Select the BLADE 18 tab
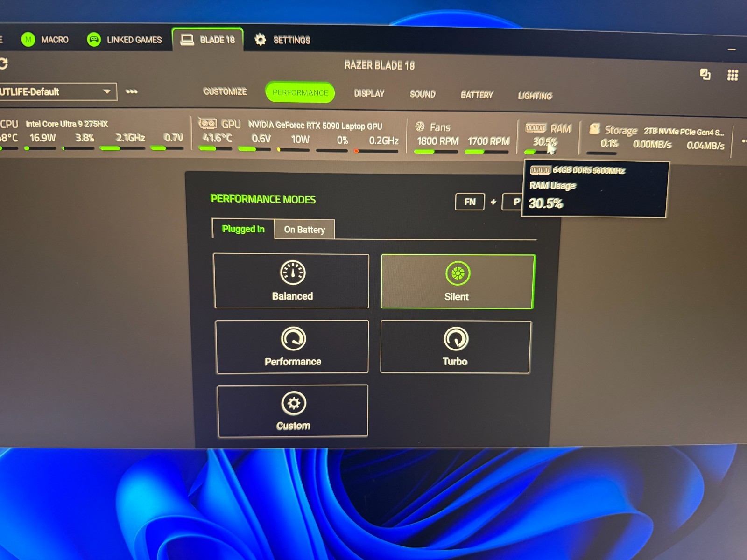The image size is (747, 560). [x=208, y=40]
